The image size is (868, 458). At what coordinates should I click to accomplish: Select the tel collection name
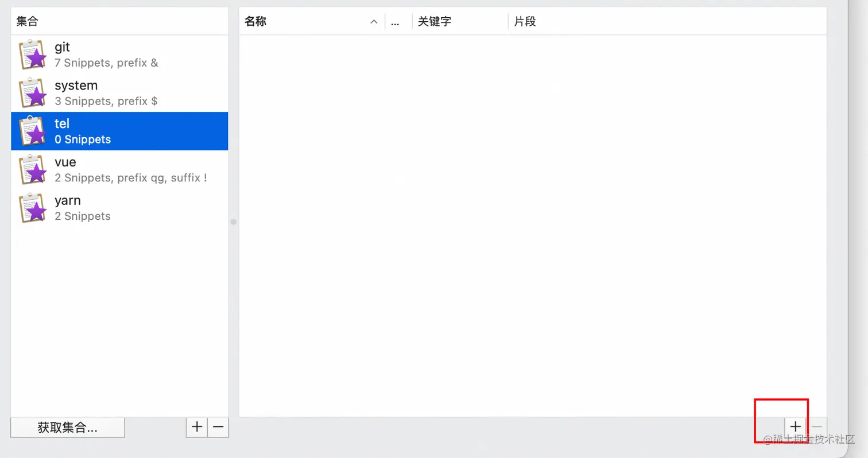coord(62,123)
